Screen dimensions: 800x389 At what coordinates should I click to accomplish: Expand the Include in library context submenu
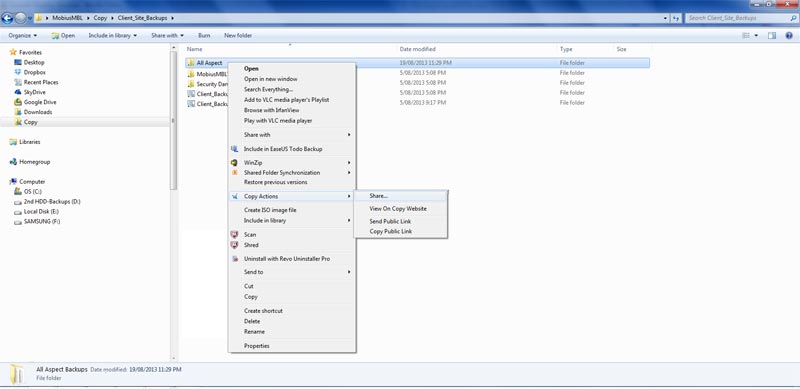tap(291, 221)
